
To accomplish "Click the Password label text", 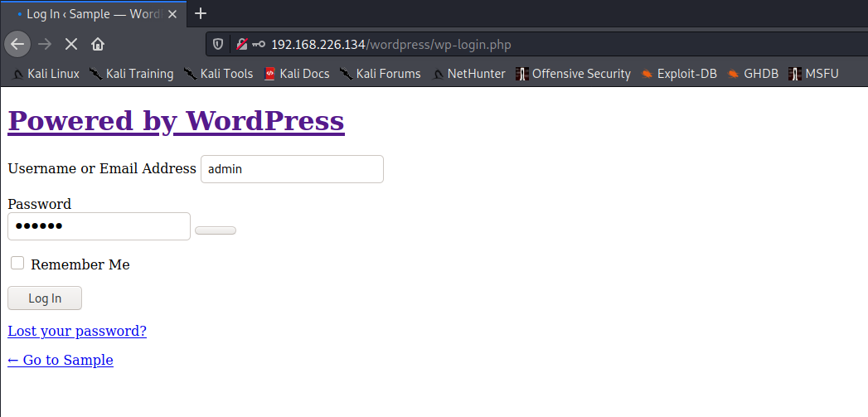I will click(x=39, y=204).
